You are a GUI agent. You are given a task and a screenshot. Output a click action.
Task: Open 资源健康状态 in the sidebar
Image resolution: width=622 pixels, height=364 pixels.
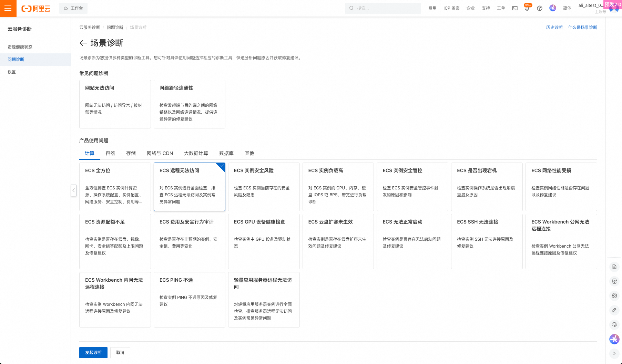click(x=20, y=47)
